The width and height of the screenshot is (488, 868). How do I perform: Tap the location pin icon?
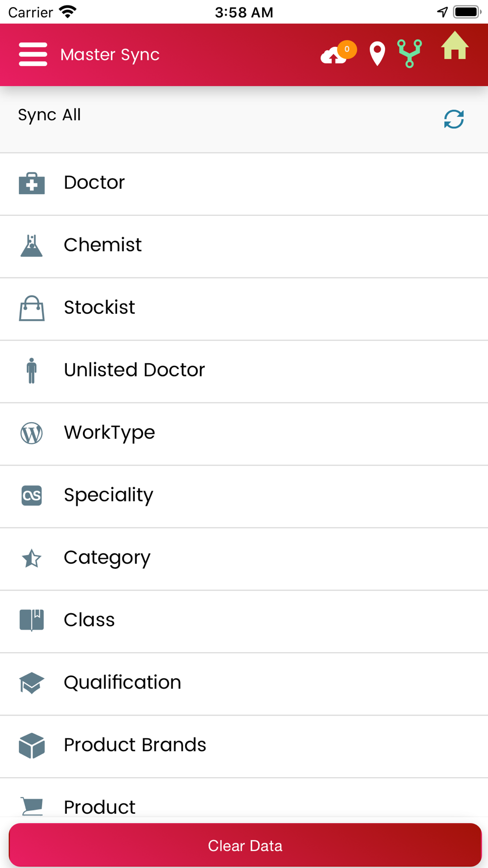tap(377, 54)
